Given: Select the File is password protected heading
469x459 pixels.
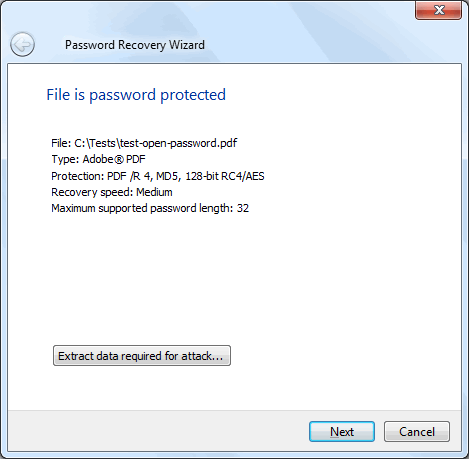Looking at the screenshot, I should [136, 95].
